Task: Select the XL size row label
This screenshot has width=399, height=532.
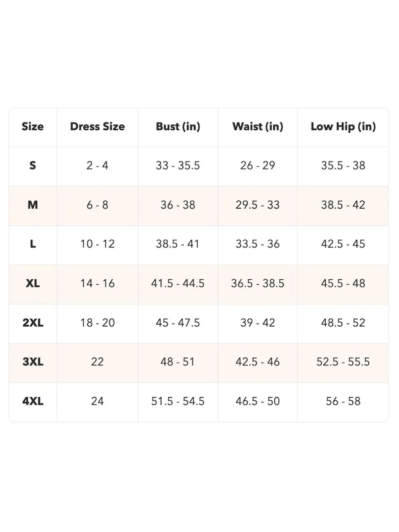Action: [33, 284]
